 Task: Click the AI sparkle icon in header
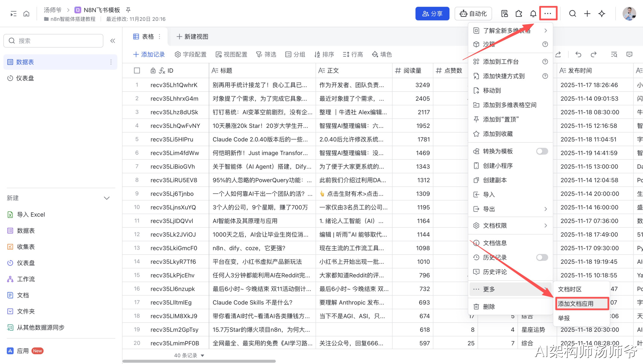602,14
